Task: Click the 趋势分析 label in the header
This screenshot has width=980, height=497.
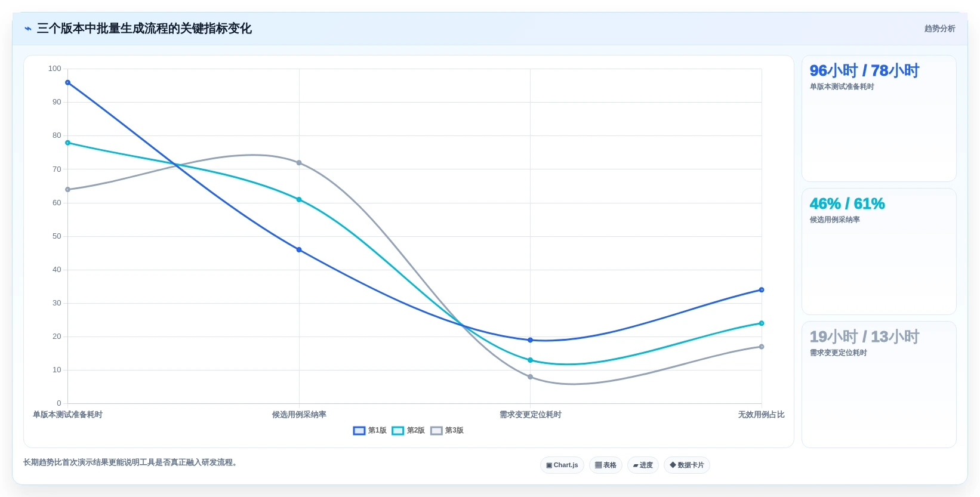Action: (939, 29)
